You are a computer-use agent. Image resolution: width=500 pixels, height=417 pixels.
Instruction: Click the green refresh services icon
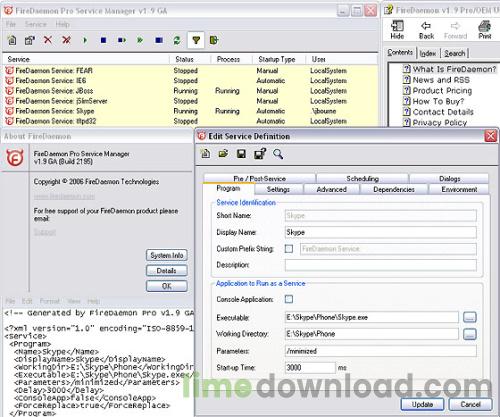(x=177, y=40)
